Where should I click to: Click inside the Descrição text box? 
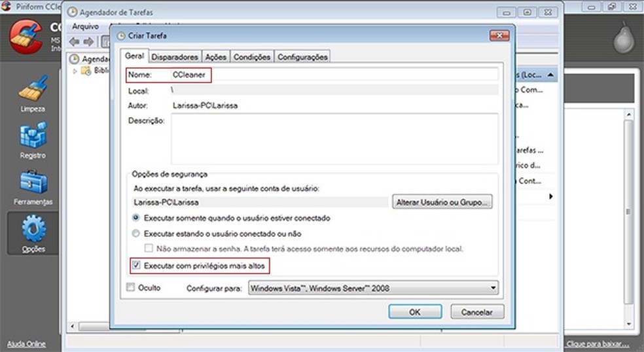(334, 139)
